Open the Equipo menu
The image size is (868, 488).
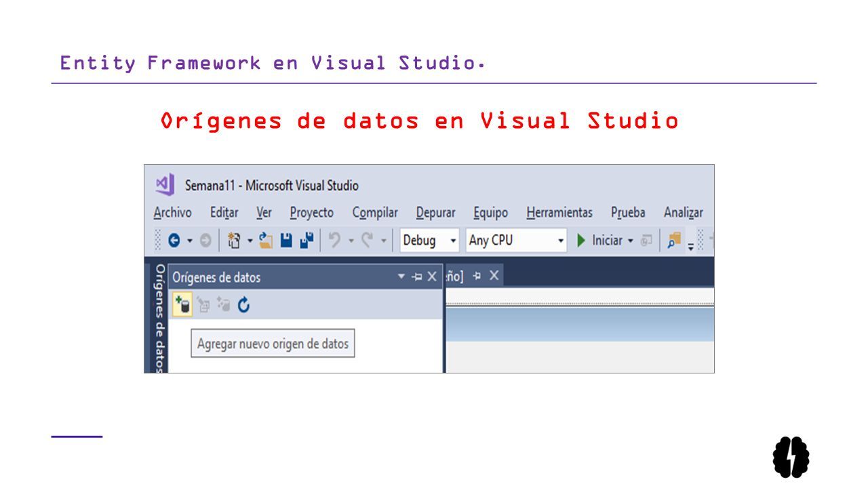coord(490,213)
